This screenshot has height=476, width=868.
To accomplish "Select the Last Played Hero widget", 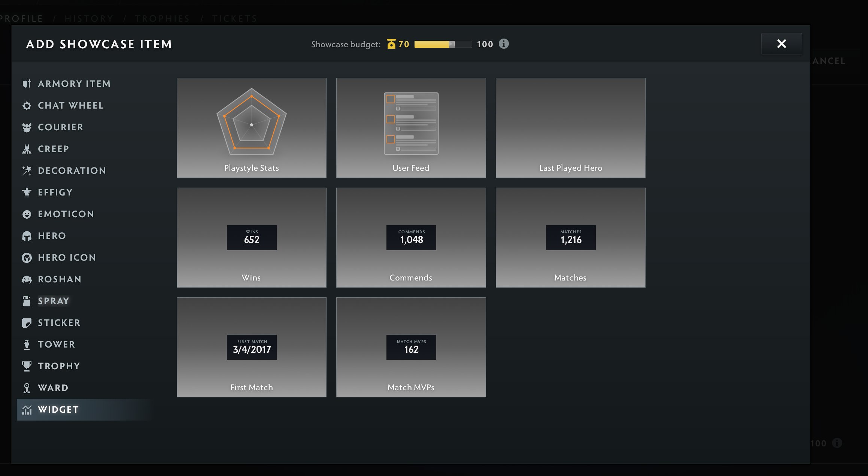I will coord(570,128).
